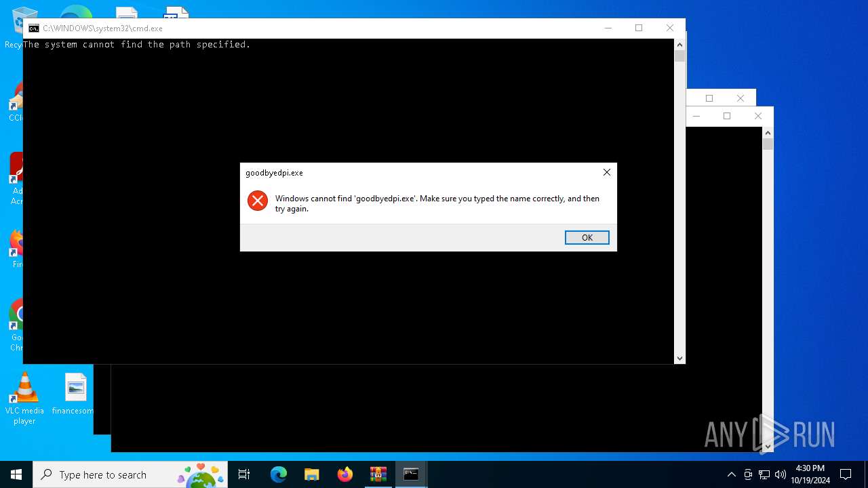Screen dimensions: 868x488
Task: Click OK in the goodbyedpi.exe error dialog
Action: pos(587,237)
